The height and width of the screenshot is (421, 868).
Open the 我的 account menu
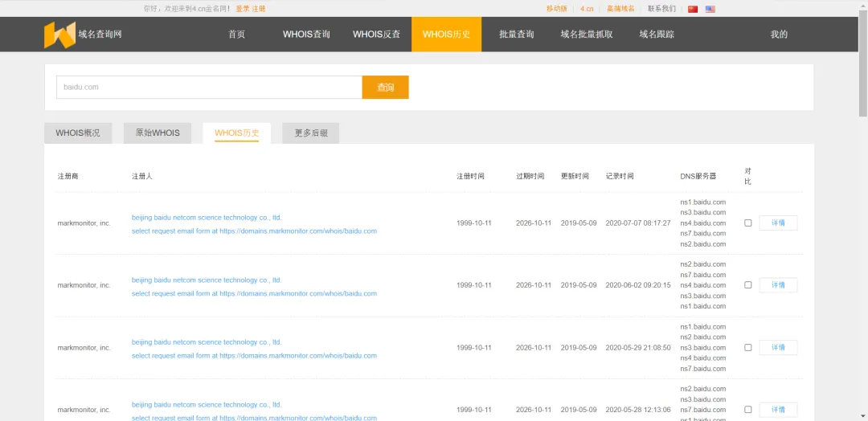(779, 35)
